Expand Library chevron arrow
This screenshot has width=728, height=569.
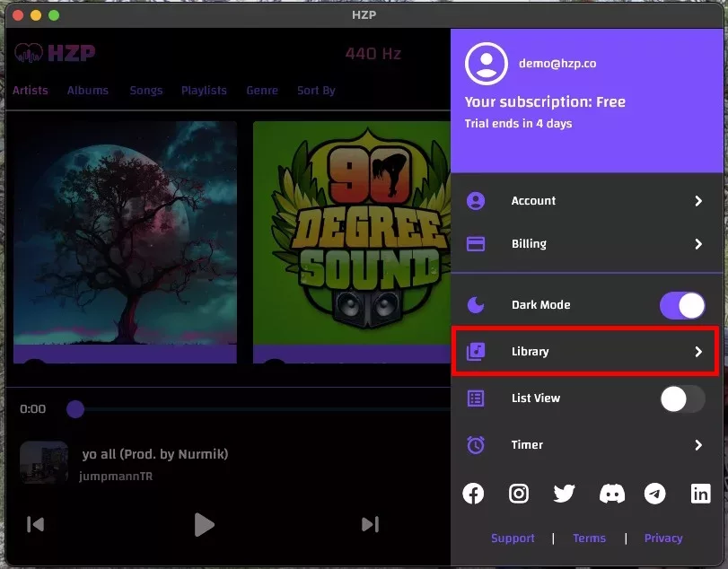pyautogui.click(x=698, y=352)
